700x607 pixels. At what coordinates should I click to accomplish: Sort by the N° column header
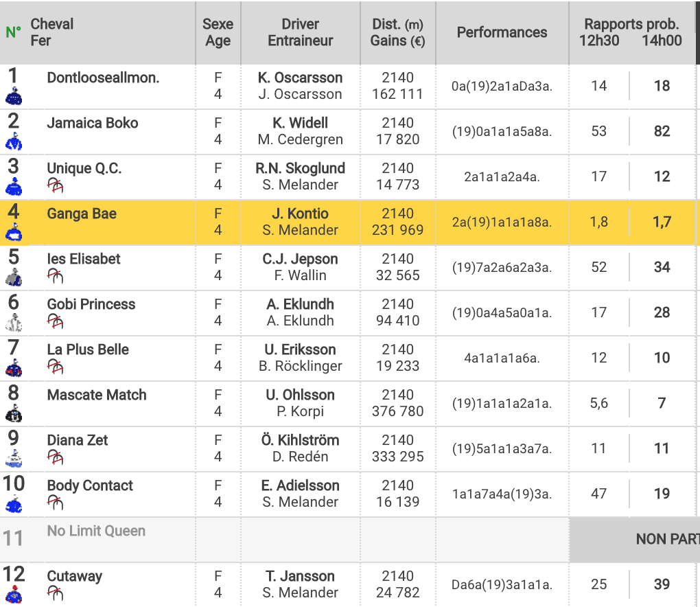click(x=13, y=32)
